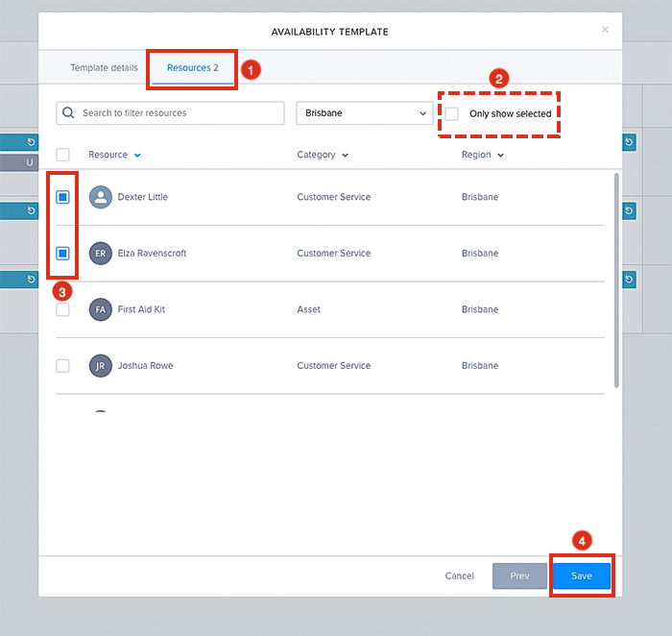Uncheck the Elza Ravenscroft checkbox
Screen dimensions: 672x636
(x=62, y=253)
